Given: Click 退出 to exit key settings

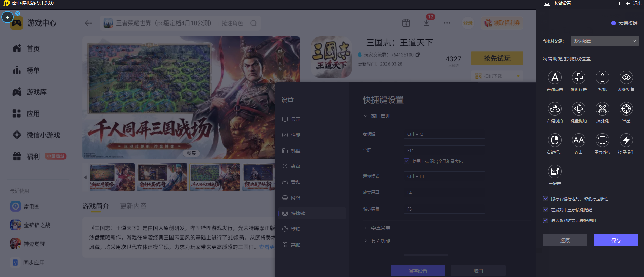Looking at the screenshot, I should [x=634, y=3].
